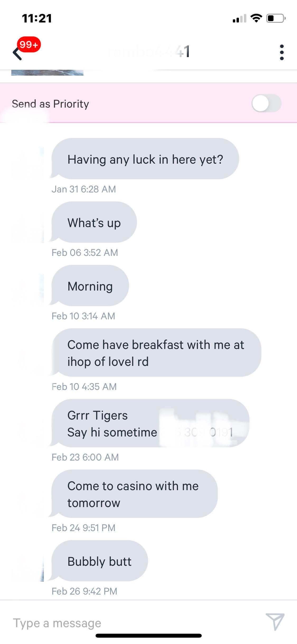Tap the 'Bubbly butt' message bubble
The width and height of the screenshot is (297, 644).
(100, 561)
